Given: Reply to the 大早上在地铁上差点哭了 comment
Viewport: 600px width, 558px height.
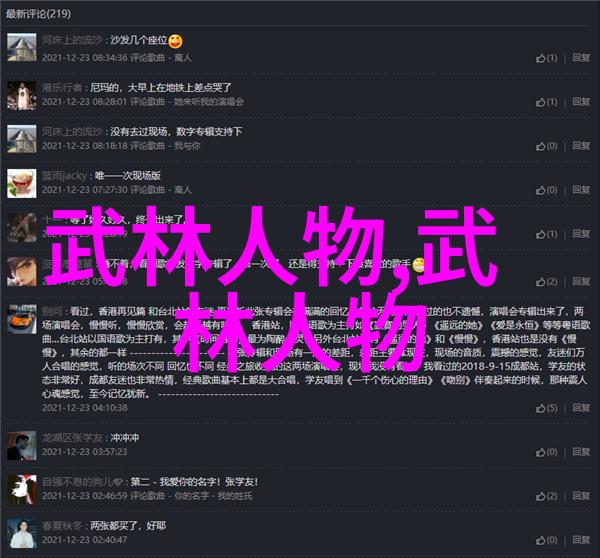Looking at the screenshot, I should (x=581, y=102).
